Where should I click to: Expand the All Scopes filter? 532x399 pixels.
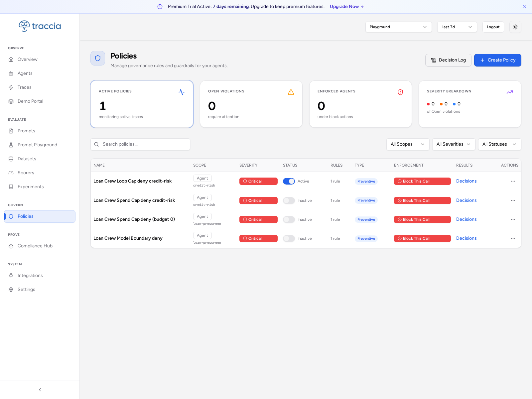click(x=408, y=144)
